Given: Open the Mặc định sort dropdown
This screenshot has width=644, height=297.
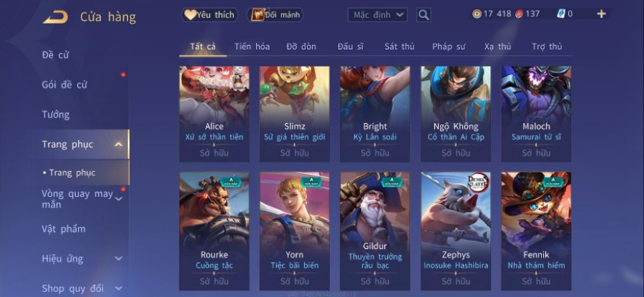Looking at the screenshot, I should [378, 15].
